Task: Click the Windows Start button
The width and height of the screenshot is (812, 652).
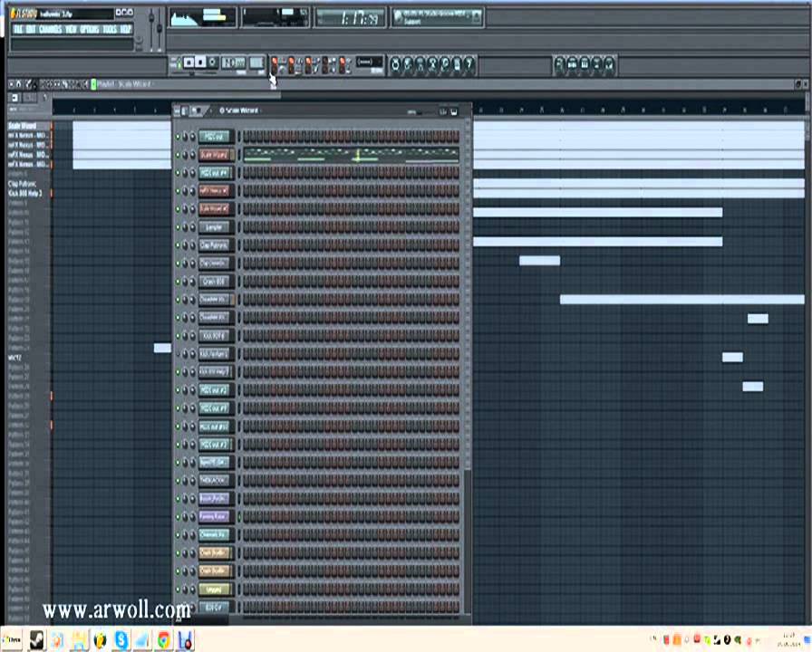Action: pos(12,640)
